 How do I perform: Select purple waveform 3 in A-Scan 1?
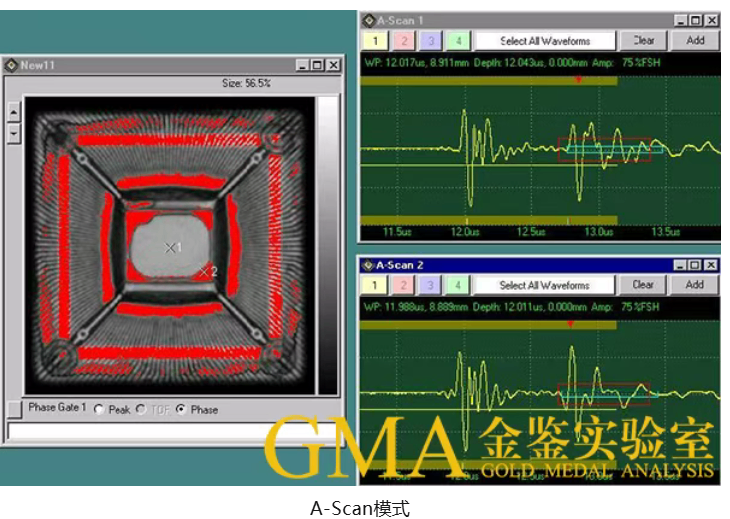tap(430, 41)
